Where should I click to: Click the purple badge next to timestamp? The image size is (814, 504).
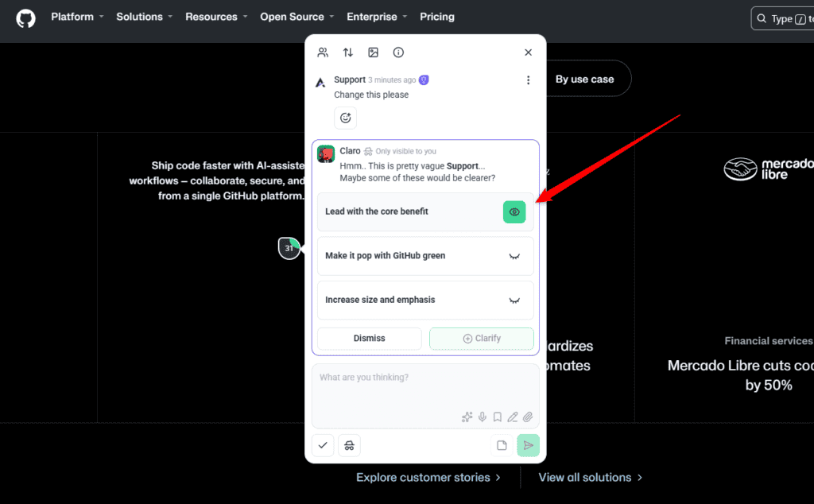coord(424,80)
